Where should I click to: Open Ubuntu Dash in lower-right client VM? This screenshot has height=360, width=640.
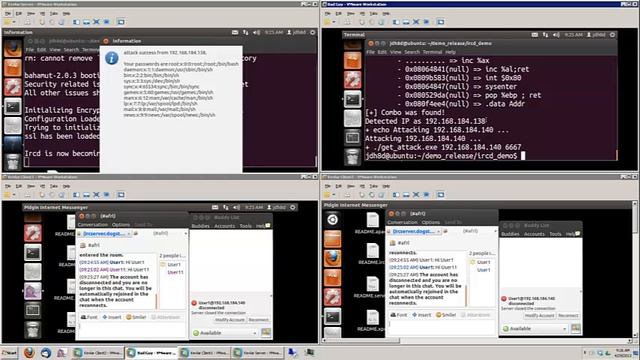[x=333, y=220]
